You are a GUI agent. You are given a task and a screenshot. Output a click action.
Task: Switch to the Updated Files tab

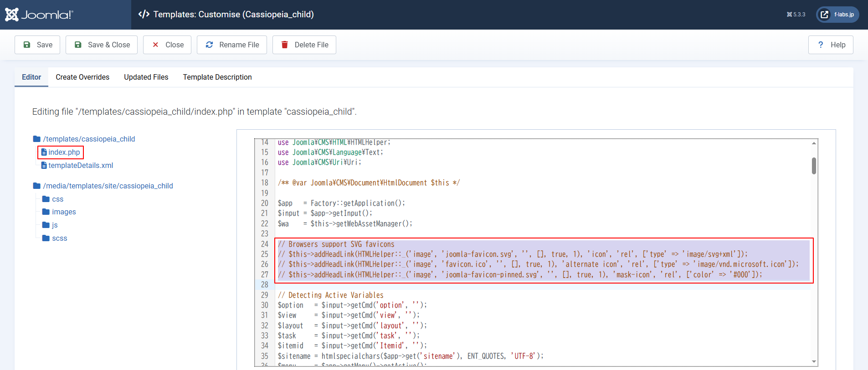coord(146,77)
